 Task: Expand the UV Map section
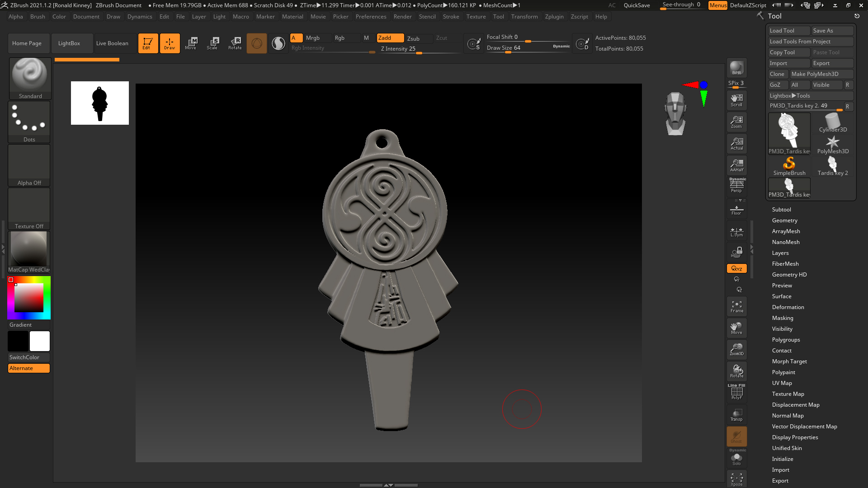[782, 383]
